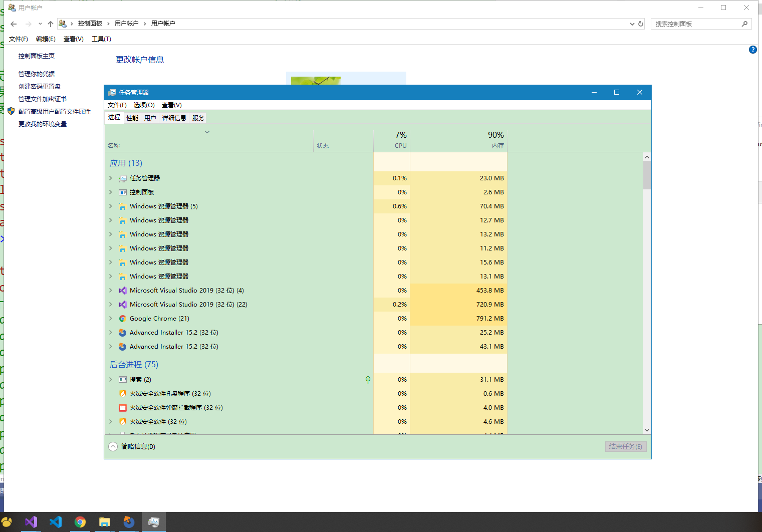Open File Explorer from the taskbar
This screenshot has height=532, width=762.
[x=105, y=522]
